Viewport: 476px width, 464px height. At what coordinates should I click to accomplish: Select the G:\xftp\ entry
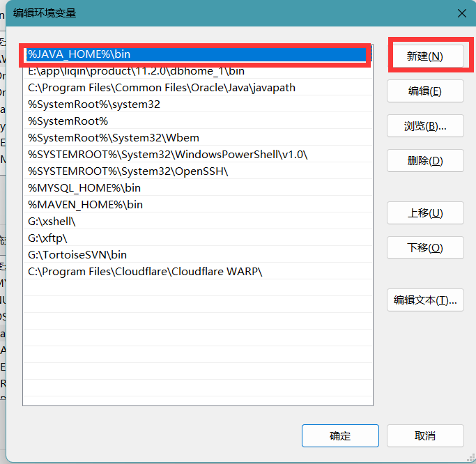198,238
